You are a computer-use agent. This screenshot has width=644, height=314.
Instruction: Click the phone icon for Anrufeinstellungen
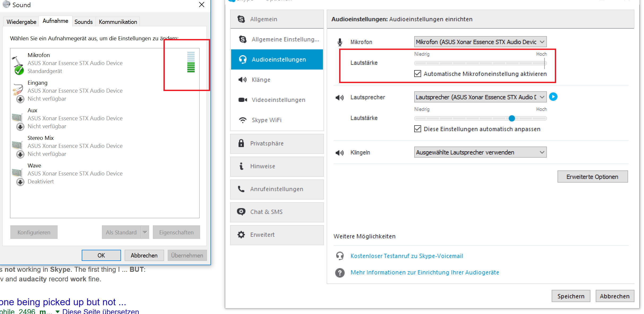tap(241, 189)
